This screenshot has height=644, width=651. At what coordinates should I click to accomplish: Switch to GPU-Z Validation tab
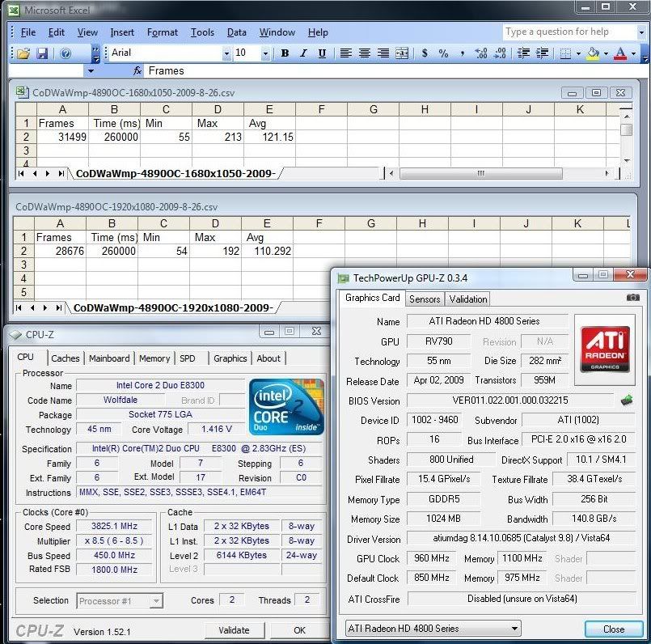(468, 299)
